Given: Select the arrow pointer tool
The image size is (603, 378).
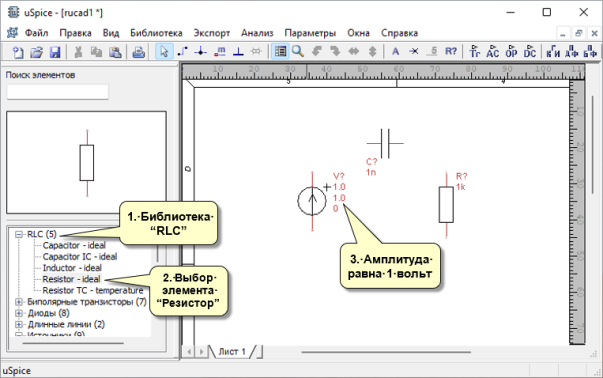Looking at the screenshot, I should 164,52.
